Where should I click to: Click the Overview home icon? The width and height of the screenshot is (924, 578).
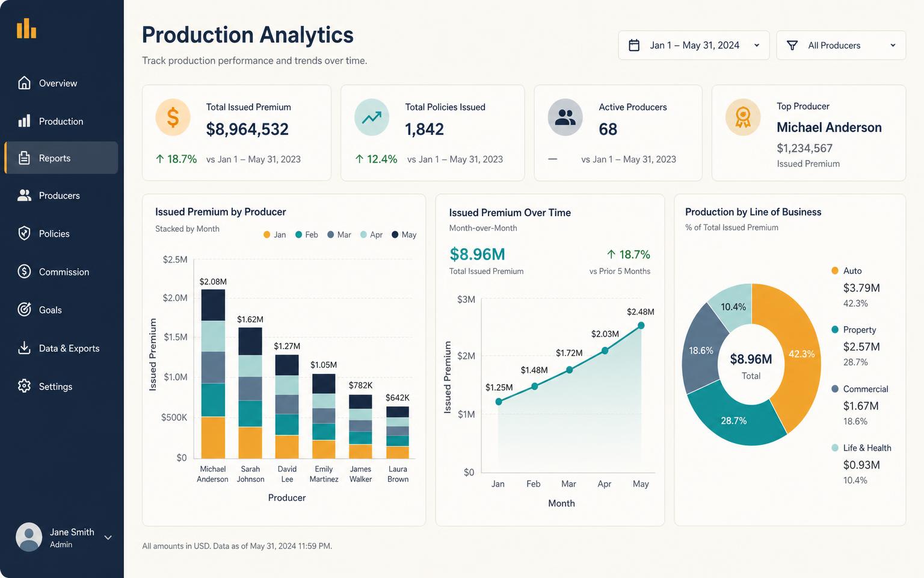(24, 82)
